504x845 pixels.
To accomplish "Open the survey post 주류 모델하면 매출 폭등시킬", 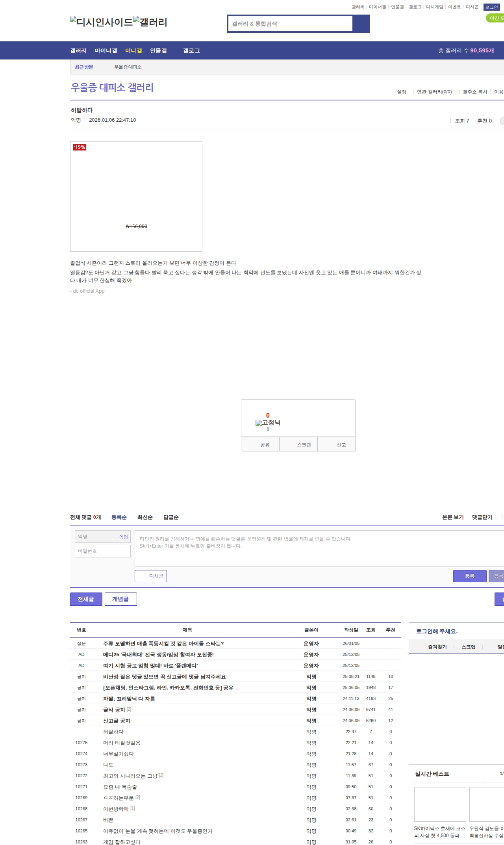I will coord(163,643).
